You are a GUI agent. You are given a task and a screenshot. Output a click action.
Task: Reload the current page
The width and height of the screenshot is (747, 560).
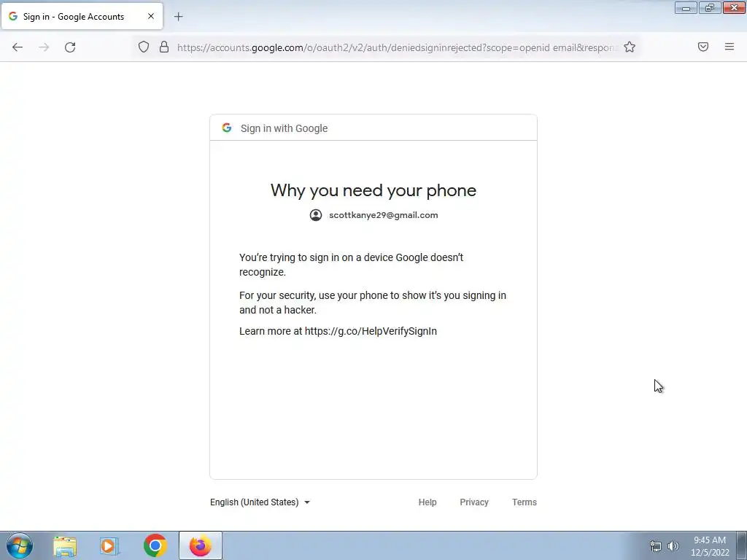tap(70, 47)
